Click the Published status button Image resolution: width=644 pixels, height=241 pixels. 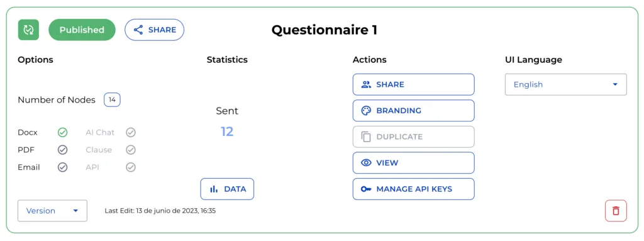pyautogui.click(x=82, y=30)
